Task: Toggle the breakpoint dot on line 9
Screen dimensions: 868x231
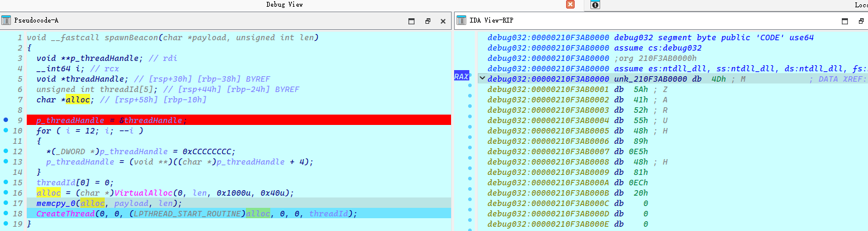Action: click(x=5, y=120)
